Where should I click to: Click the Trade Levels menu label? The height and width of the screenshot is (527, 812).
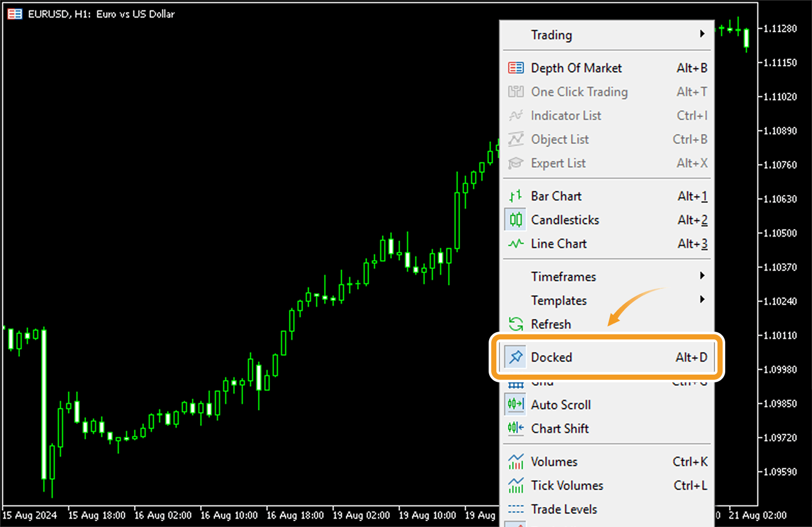point(564,509)
